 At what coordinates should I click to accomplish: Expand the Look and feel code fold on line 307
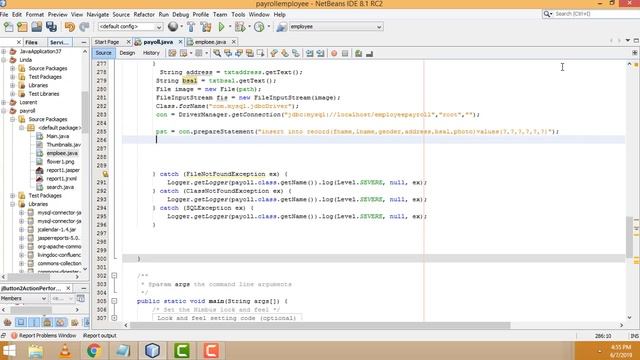click(114, 318)
